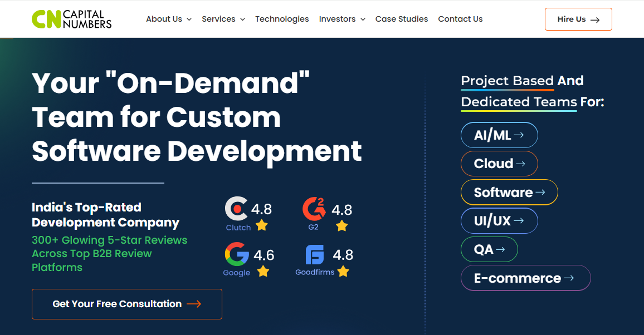
Task: Click the arrow next to E-commerce
Action: click(x=569, y=278)
